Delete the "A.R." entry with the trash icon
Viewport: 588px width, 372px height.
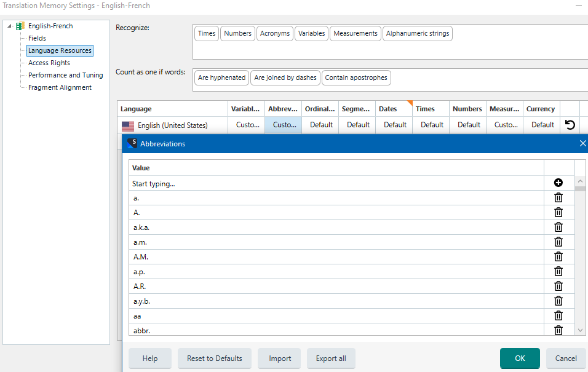[558, 286]
